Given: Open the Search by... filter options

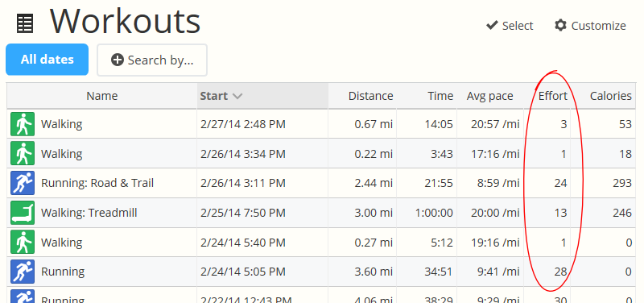Looking at the screenshot, I should 152,60.
